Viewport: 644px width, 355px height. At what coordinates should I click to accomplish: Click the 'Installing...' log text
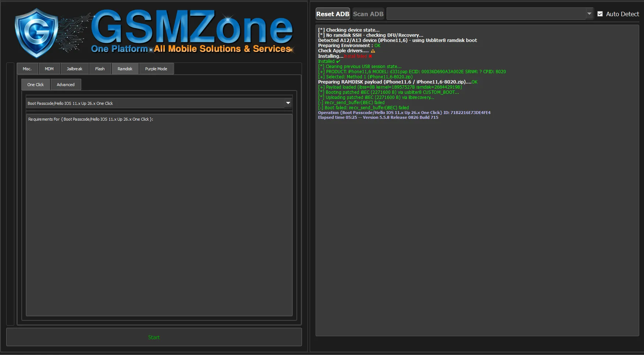tap(331, 56)
